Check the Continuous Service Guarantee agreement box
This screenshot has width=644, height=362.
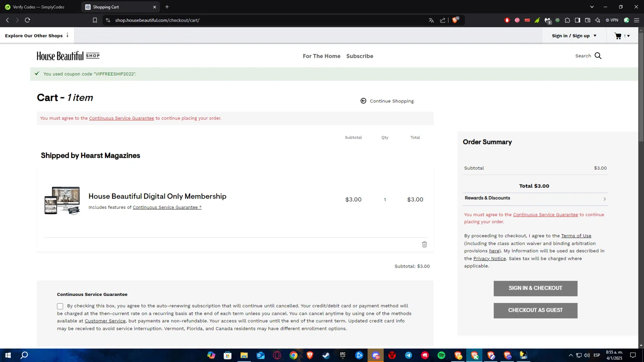(60, 306)
